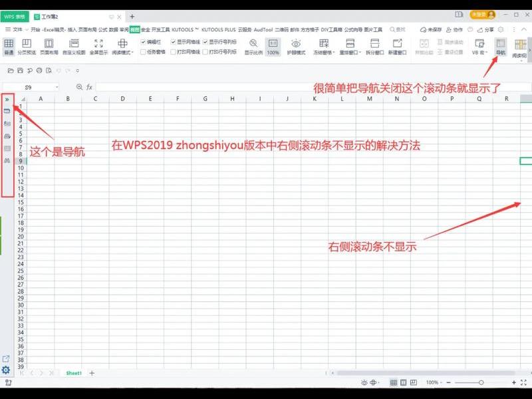The image size is (532, 399).
Task: Switch to the 数据 data tab
Action: pyautogui.click(x=113, y=29)
